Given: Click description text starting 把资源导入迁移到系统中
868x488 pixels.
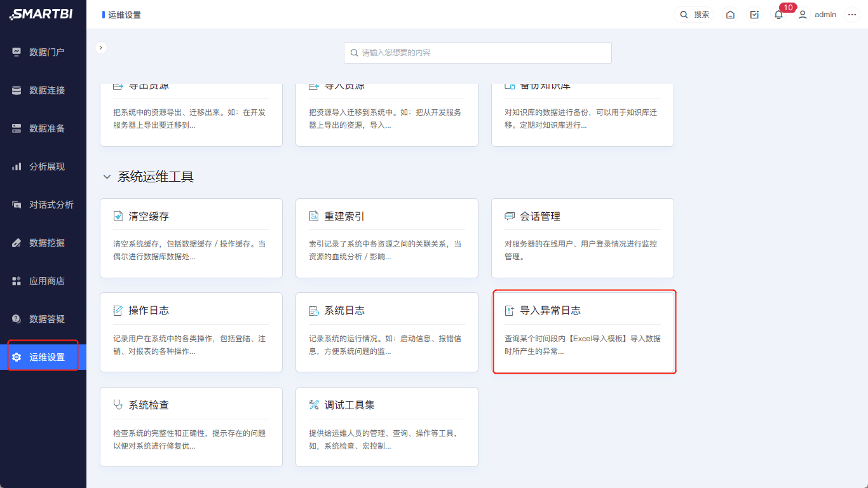Looking at the screenshot, I should coord(385,119).
